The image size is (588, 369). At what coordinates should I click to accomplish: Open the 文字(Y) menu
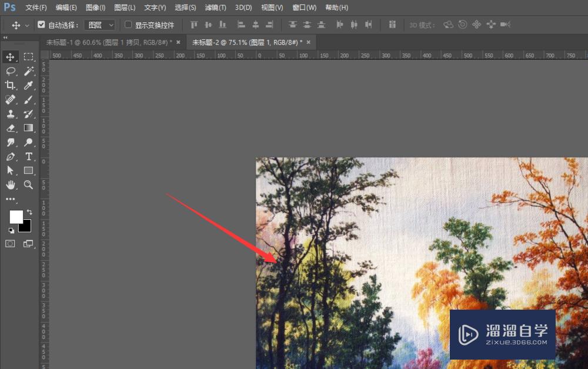click(x=155, y=8)
